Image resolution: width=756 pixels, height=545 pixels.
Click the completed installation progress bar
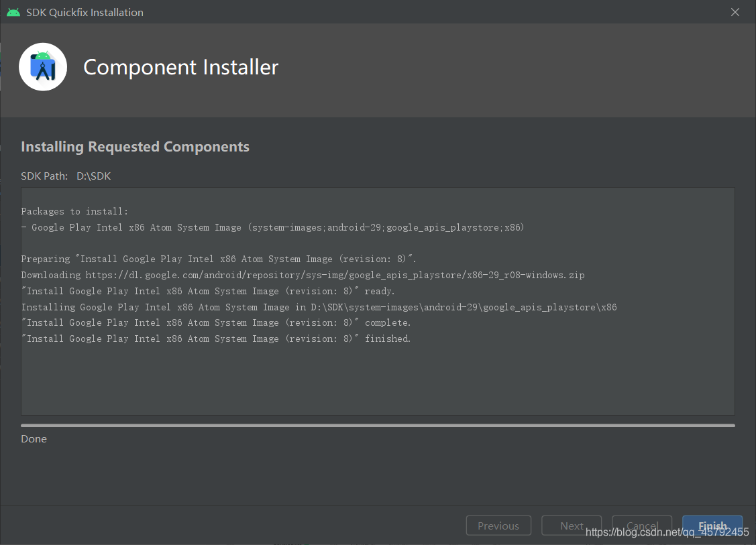pyautogui.click(x=378, y=426)
